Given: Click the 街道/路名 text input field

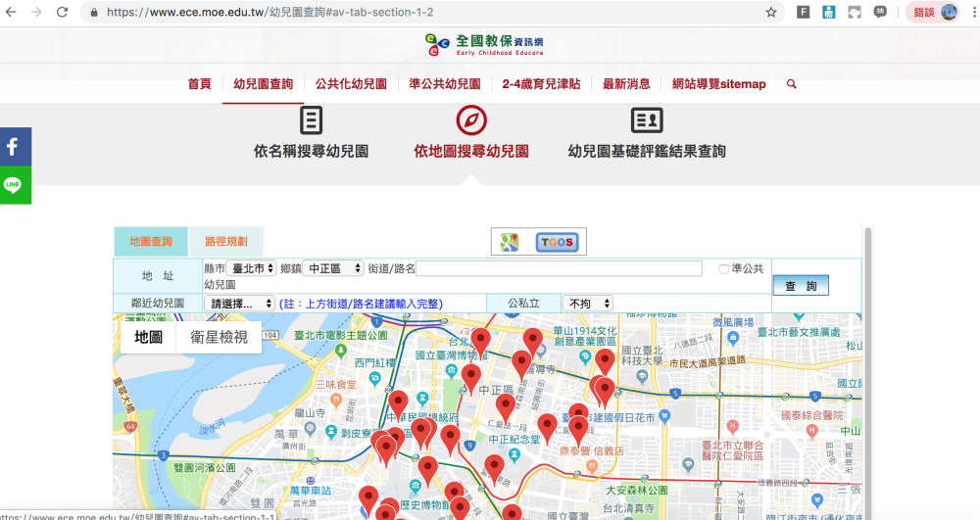Looking at the screenshot, I should [x=559, y=268].
